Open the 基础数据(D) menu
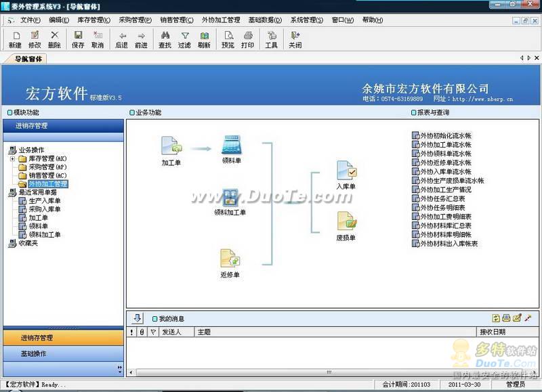 coord(265,20)
